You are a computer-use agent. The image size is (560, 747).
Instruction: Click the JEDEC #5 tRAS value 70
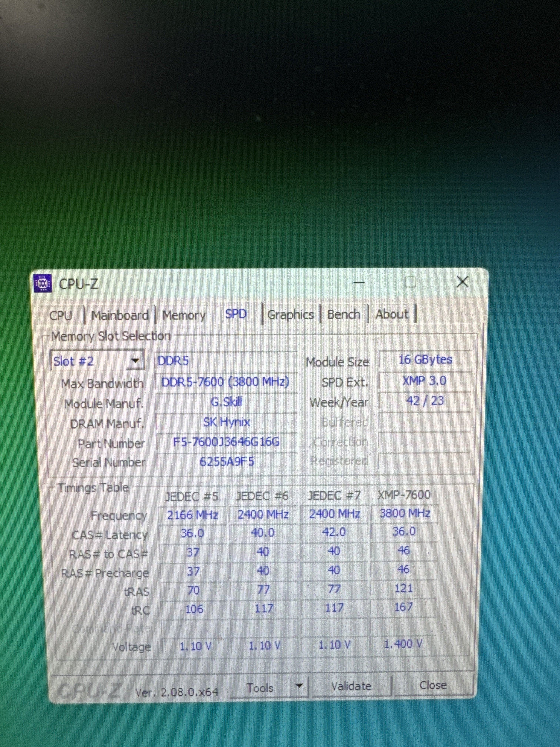(x=194, y=590)
